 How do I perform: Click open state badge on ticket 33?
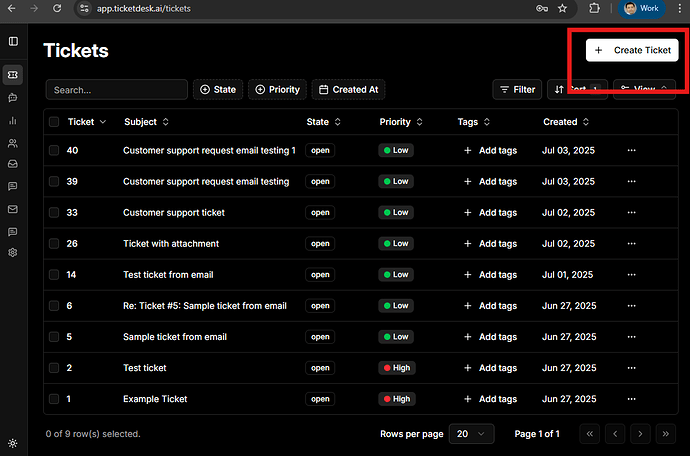[x=320, y=213]
